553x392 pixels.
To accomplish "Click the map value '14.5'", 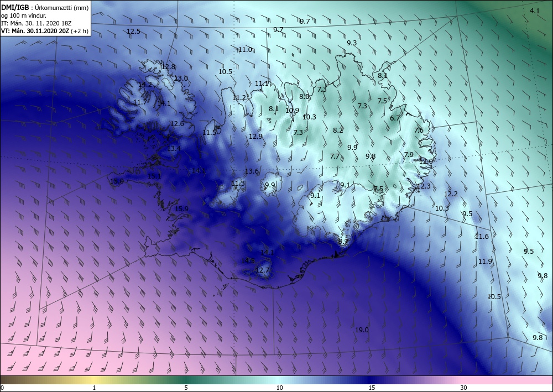I will (x=248, y=261).
